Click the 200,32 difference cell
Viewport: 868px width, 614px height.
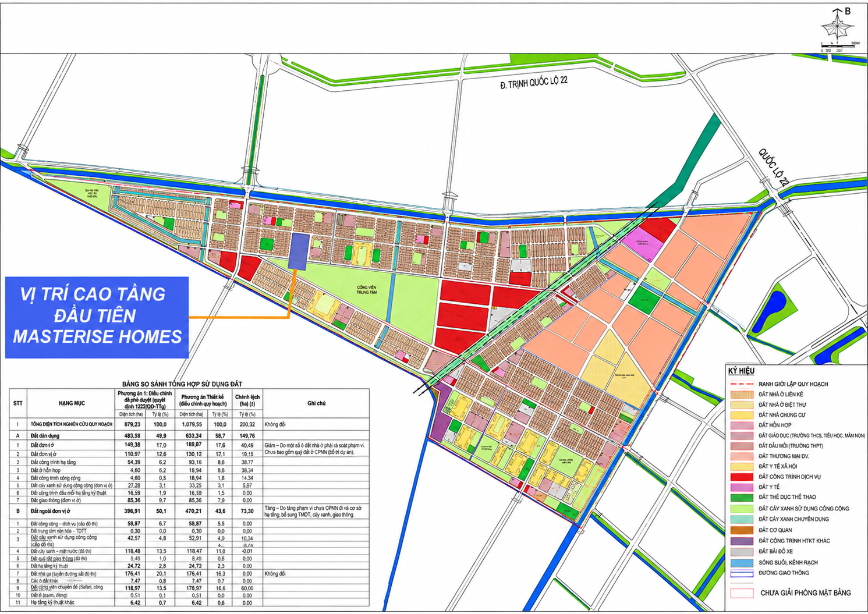(x=247, y=424)
